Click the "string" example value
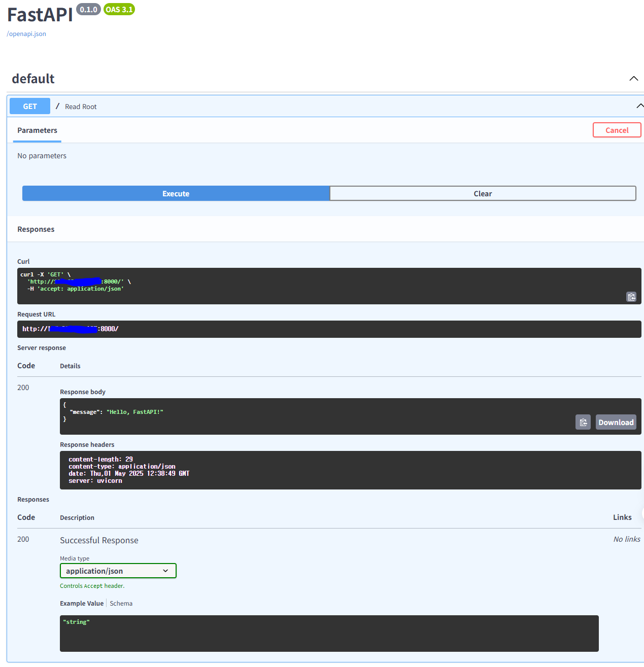Image resolution: width=644 pixels, height=667 pixels. pyautogui.click(x=76, y=622)
